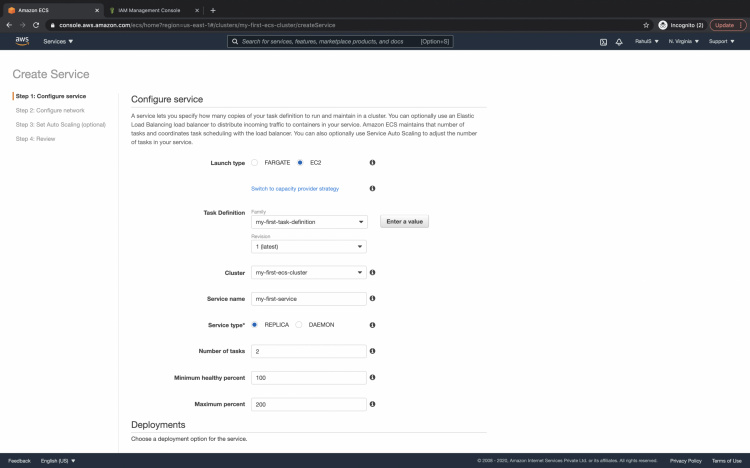
Task: Choose REPLICA service type radio
Action: pos(254,324)
